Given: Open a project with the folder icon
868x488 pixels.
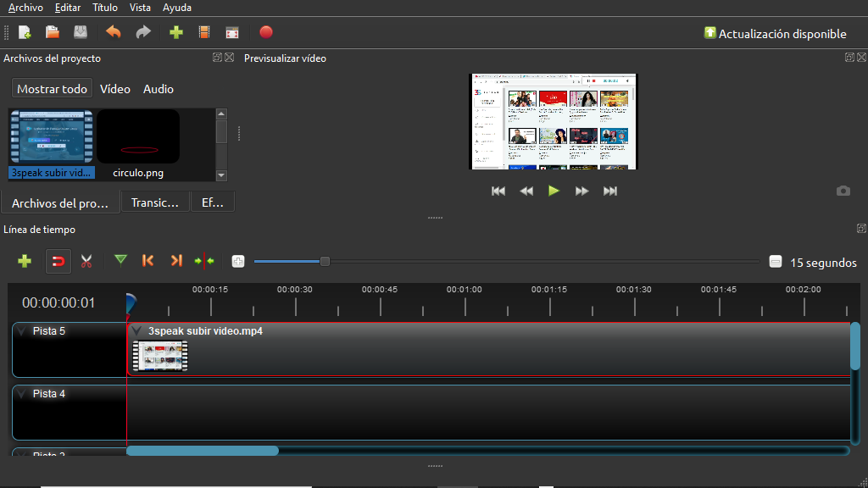Looking at the screenshot, I should (53, 32).
